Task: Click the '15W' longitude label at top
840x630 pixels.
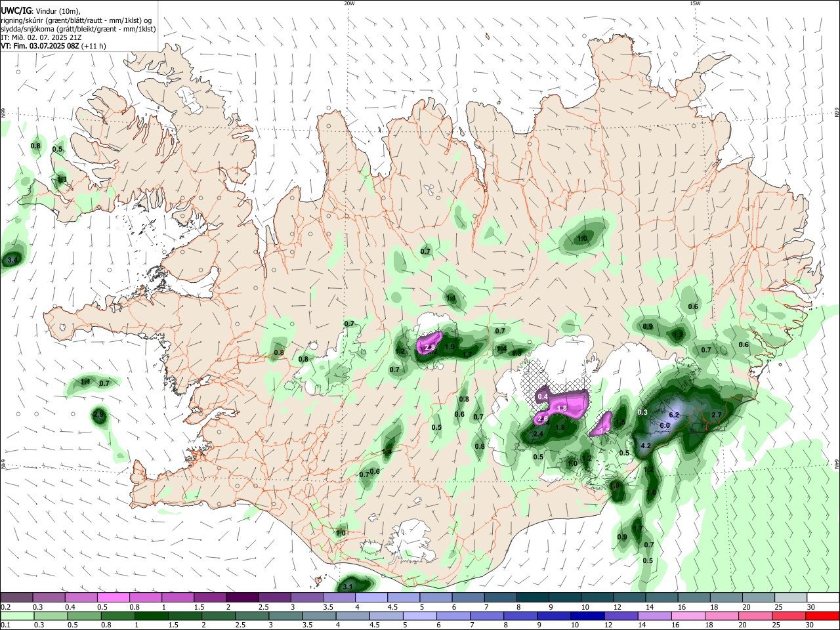Action: point(695,3)
